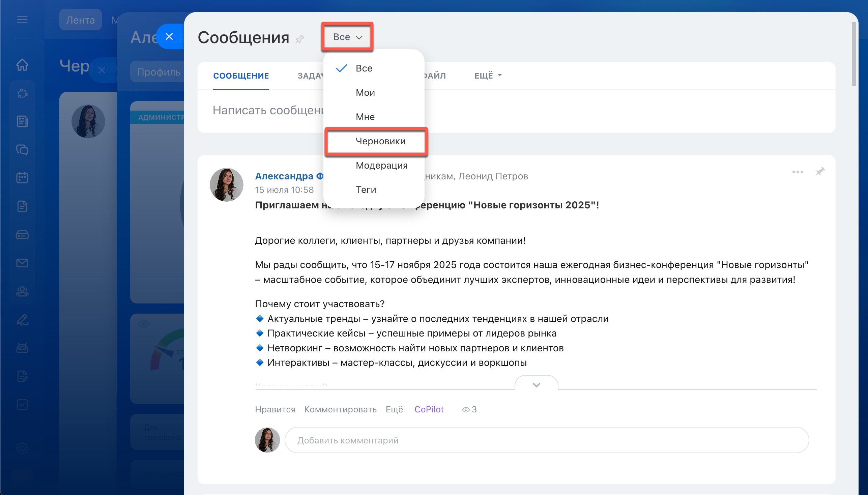Click Нравится under the post
Viewport: 868px width, 495px height.
point(275,409)
